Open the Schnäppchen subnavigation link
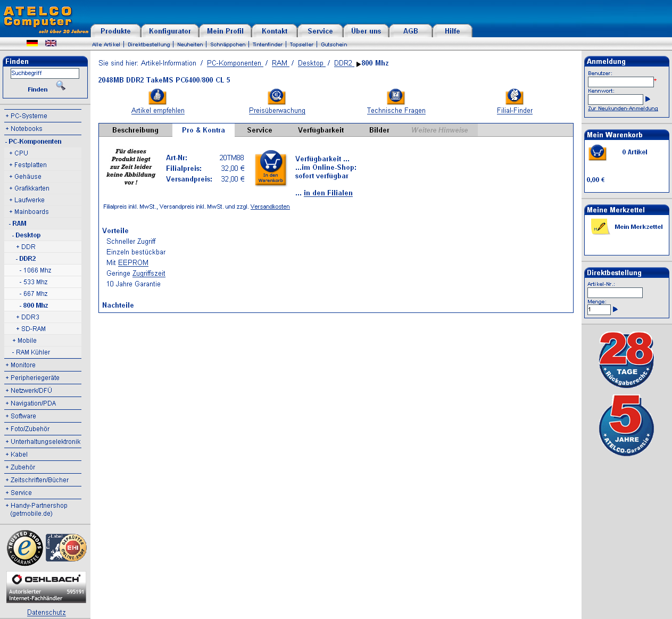672x619 pixels. (228, 45)
